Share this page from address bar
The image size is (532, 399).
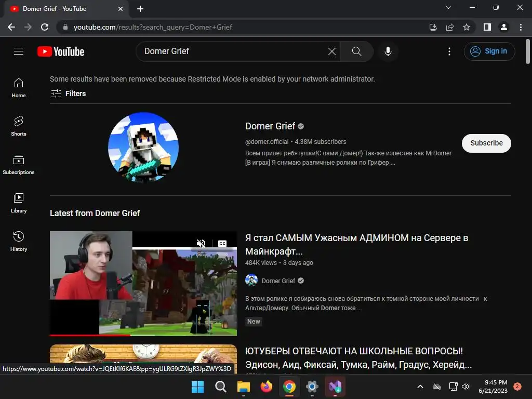tap(450, 27)
